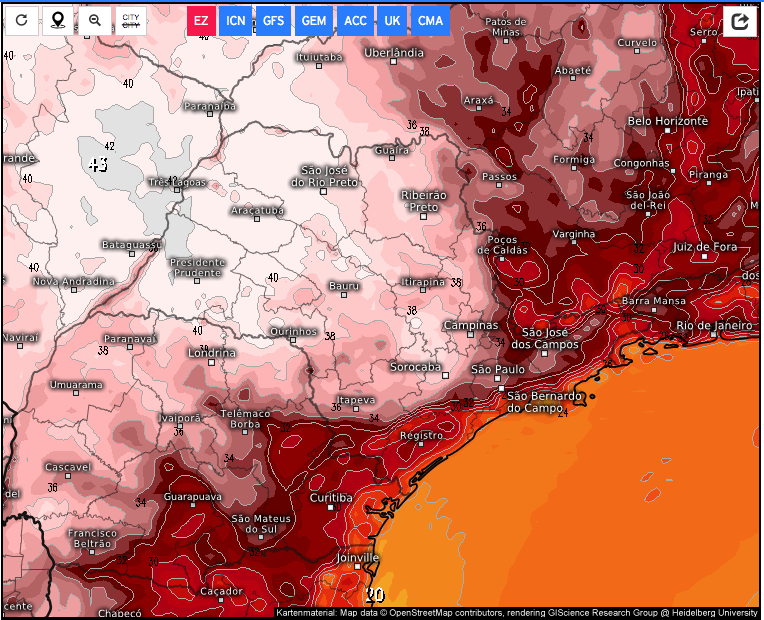The height and width of the screenshot is (620, 764).
Task: Switch to the GFS model
Action: 273,21
